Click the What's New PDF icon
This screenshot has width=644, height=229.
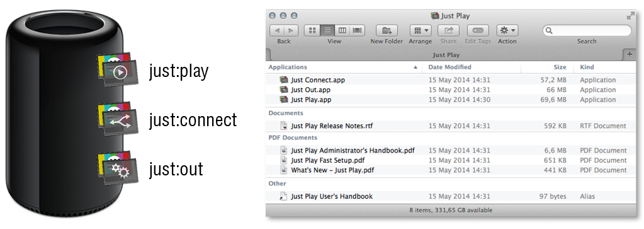(x=284, y=170)
